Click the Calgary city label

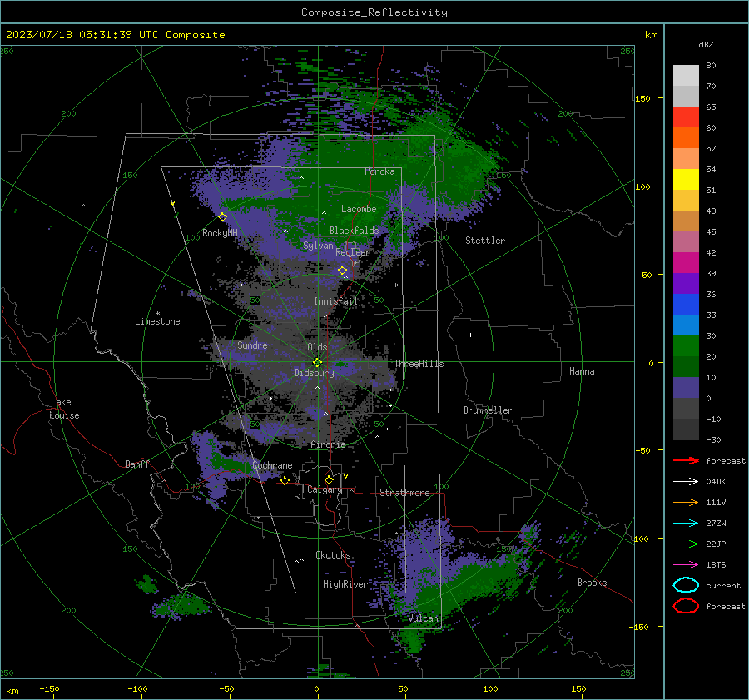click(325, 489)
